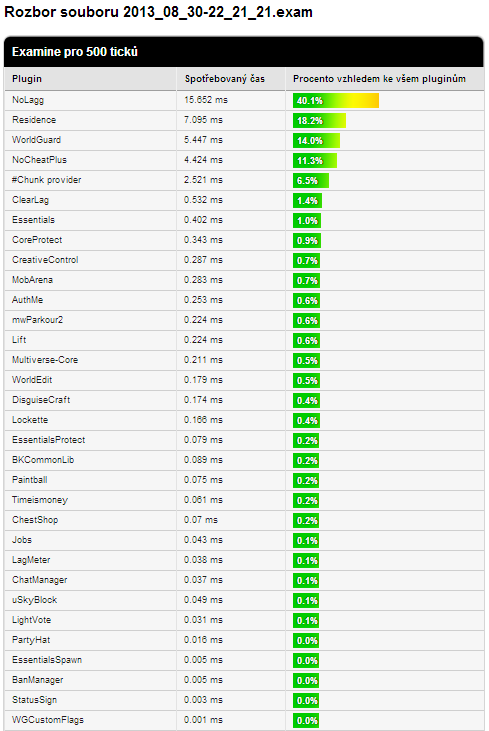Select the NoCheatPlus plugin name

39,160
